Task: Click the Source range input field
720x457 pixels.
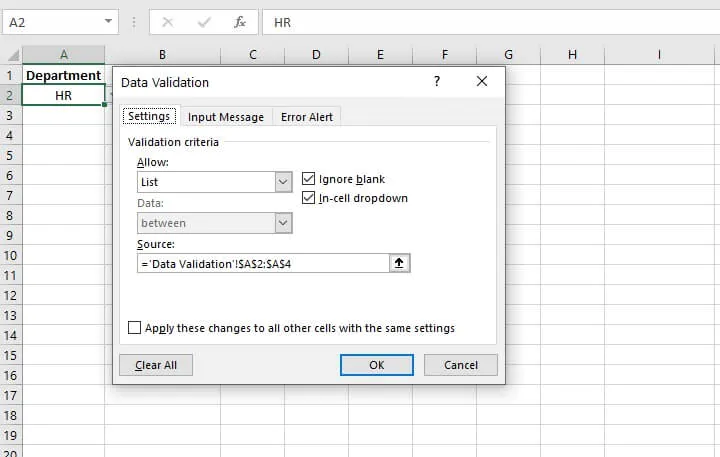Action: 263,263
